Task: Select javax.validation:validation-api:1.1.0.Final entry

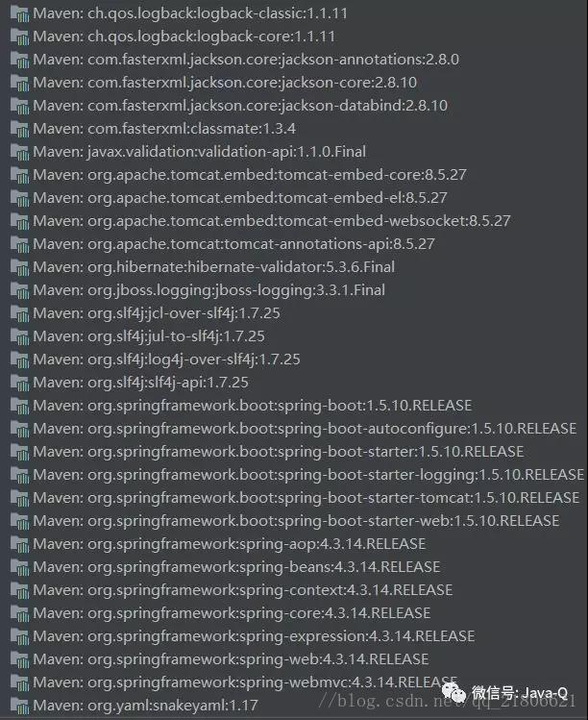Action: pyautogui.click(x=188, y=152)
